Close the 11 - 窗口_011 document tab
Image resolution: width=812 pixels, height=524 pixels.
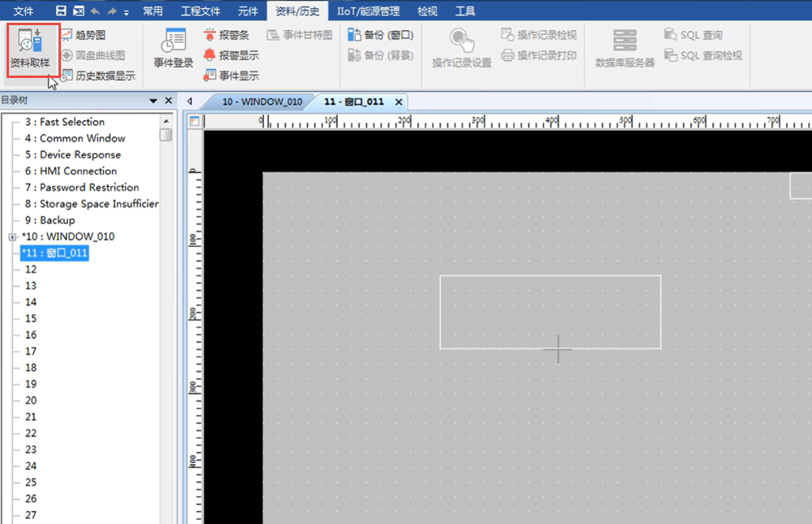coord(399,102)
